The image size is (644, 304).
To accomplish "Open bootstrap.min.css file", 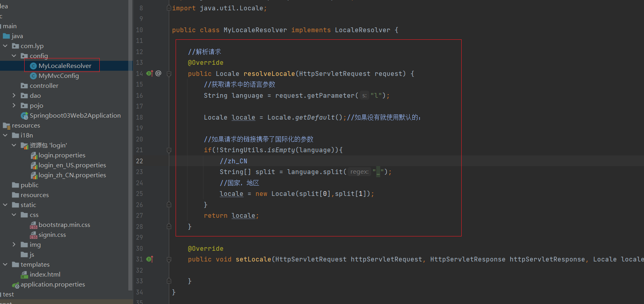I will tap(64, 225).
